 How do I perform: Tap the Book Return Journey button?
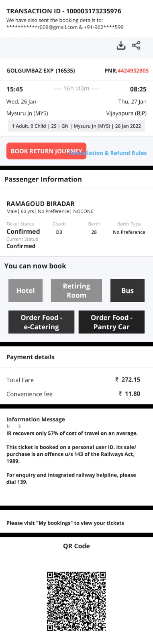tap(46, 151)
